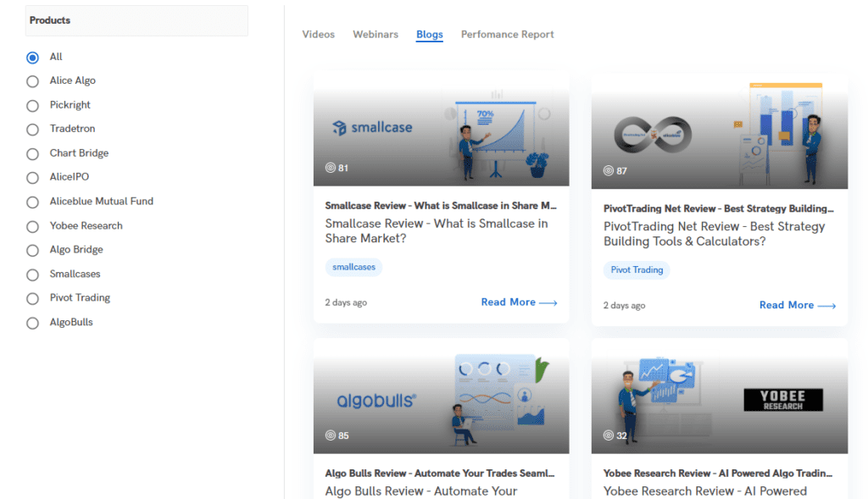Screen dimensions: 868x499
Task: Click the PivotTrading Net Review description text
Action: [715, 234]
